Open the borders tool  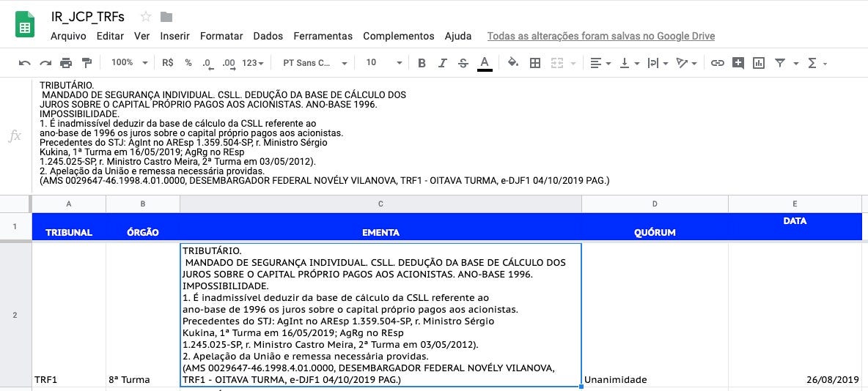(534, 63)
